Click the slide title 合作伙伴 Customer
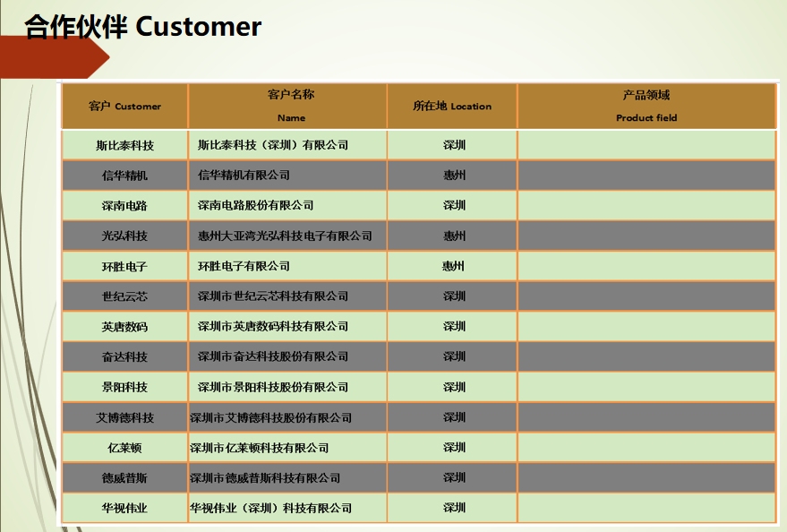This screenshot has width=787, height=532. [x=143, y=27]
